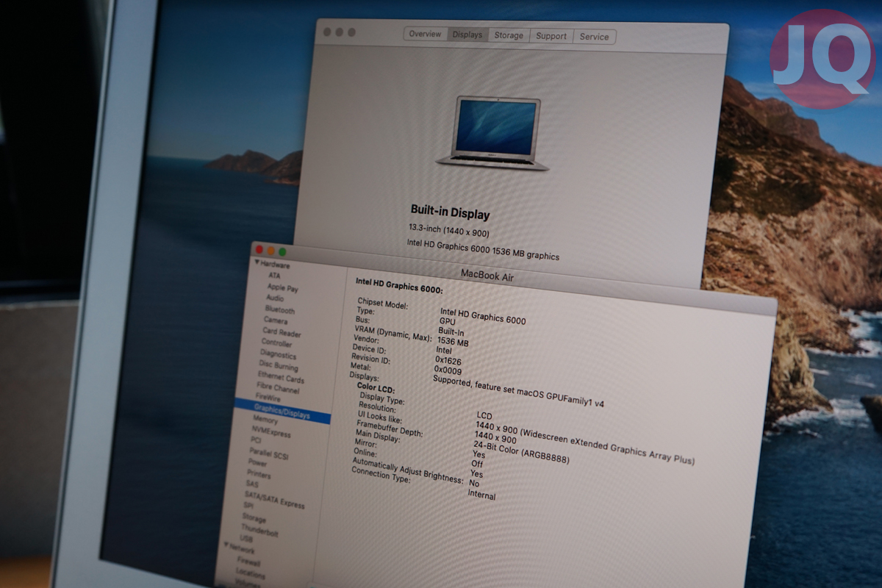Screen dimensions: 882x588
Task: Click the 'Built-in Display' heading
Action: [x=450, y=214]
